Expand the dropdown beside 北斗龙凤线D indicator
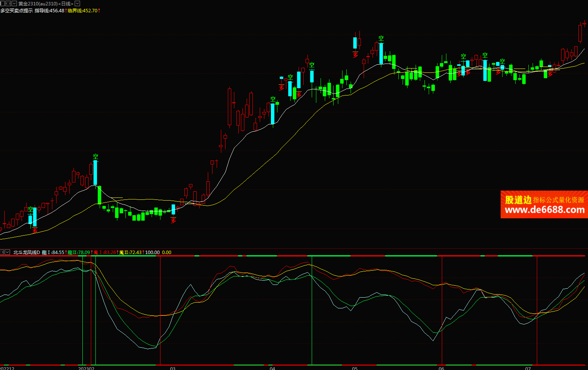Image resolution: width=588 pixels, height=370 pixels. pos(7,252)
